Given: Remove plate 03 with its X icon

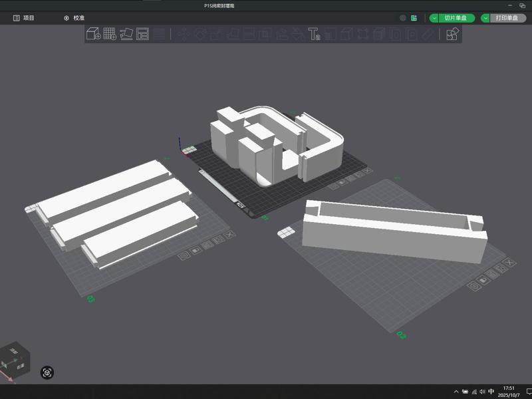Looking at the screenshot, I should 229,235.
